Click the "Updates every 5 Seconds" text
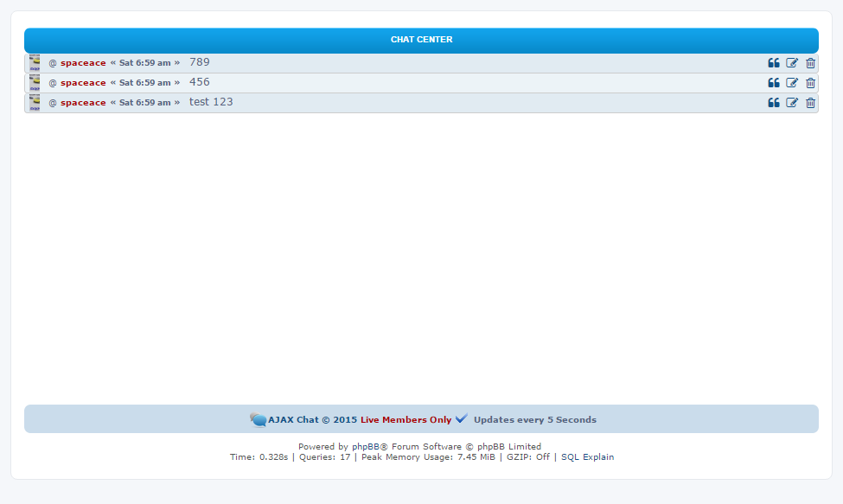843x504 pixels. point(535,419)
